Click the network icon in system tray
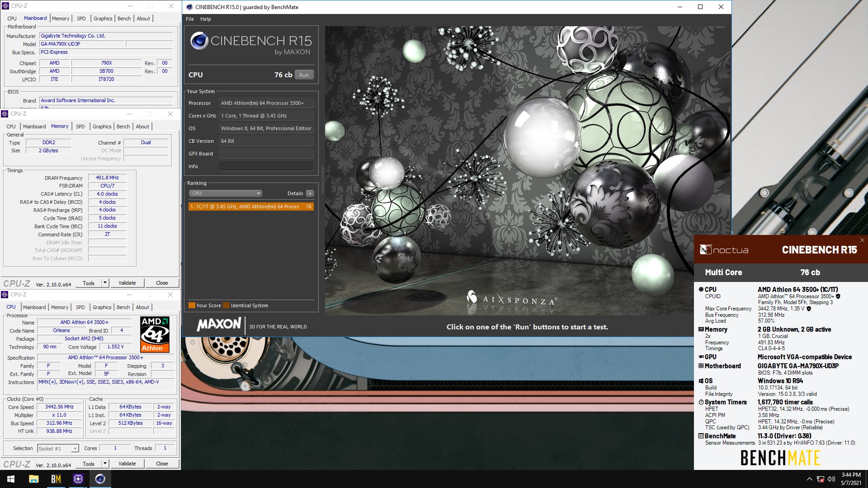Image resolution: width=868 pixels, height=488 pixels. 820,479
